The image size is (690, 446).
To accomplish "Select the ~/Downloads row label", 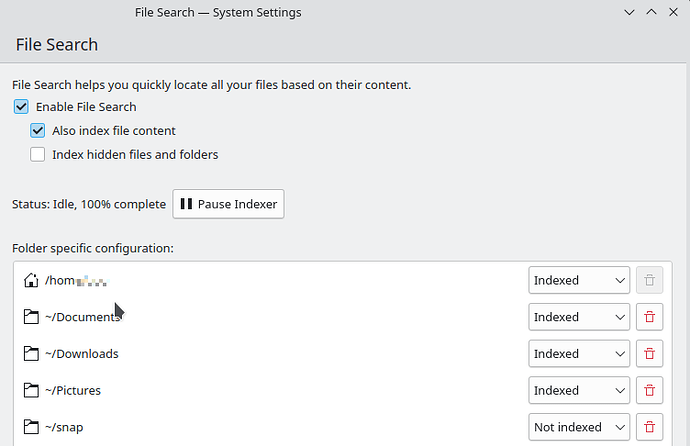I will coord(82,354).
